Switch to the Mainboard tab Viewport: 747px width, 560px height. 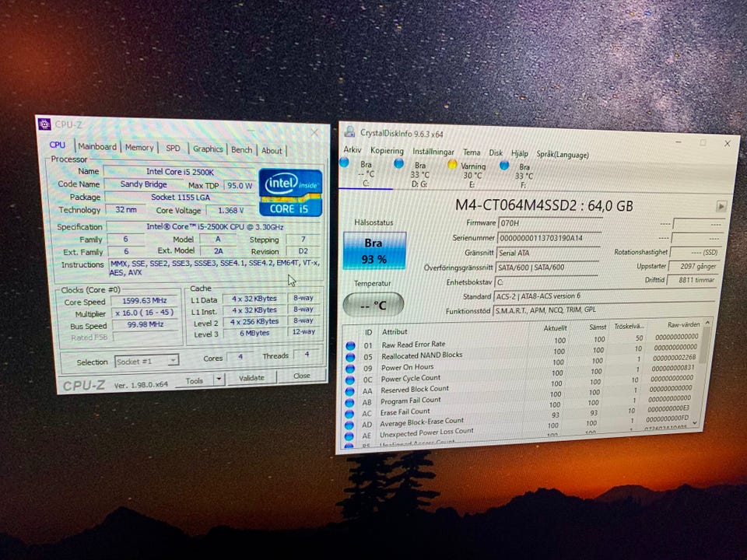[x=97, y=147]
